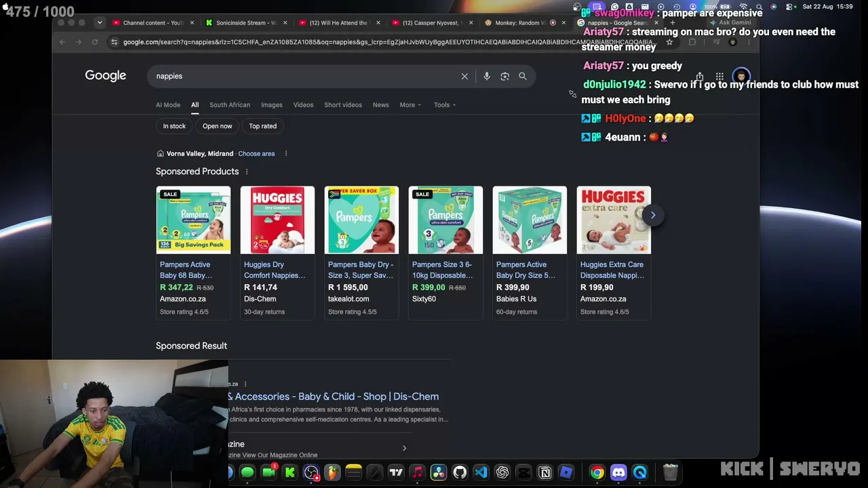Open Pampers Active 68 Baby product link
The height and width of the screenshot is (488, 868).
tap(186, 270)
